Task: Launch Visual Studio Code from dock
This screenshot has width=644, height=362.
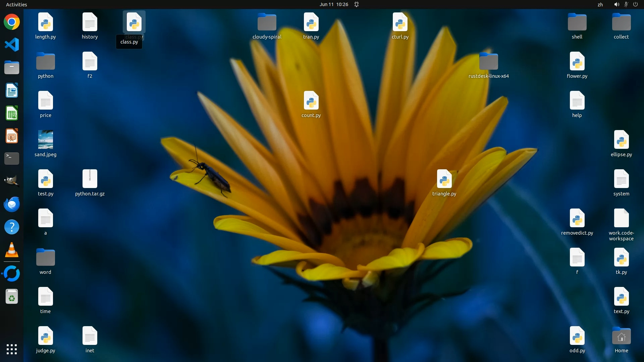Action: tap(12, 45)
